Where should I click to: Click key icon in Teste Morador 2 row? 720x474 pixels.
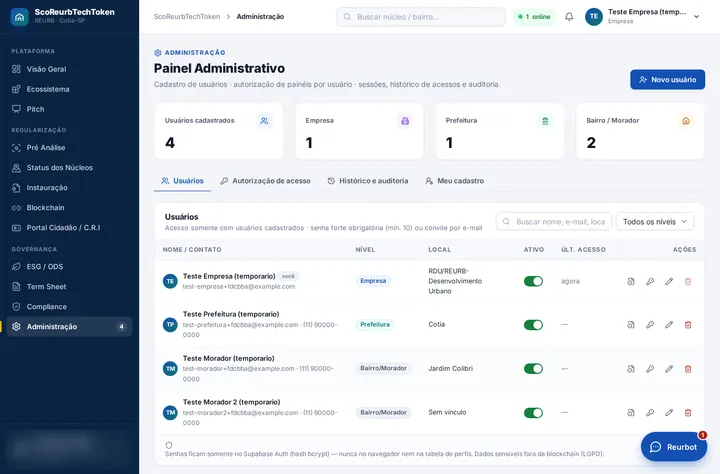coord(650,412)
